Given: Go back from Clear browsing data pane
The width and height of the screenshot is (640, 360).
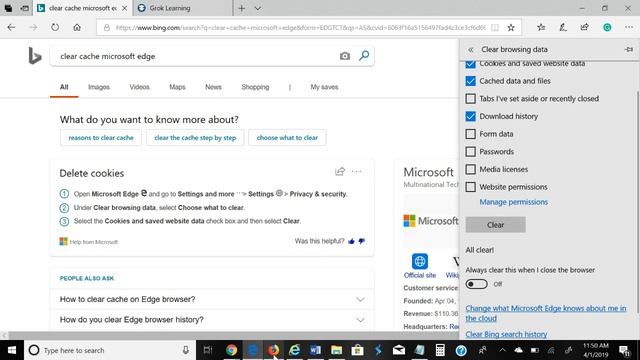Looking at the screenshot, I should pos(471,49).
